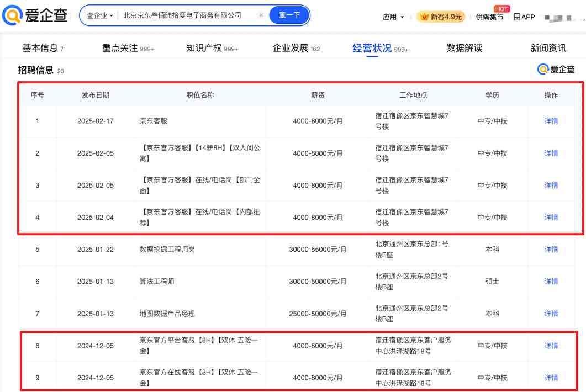Open 供需集市 link in header
The image size is (586, 392).
(489, 17)
